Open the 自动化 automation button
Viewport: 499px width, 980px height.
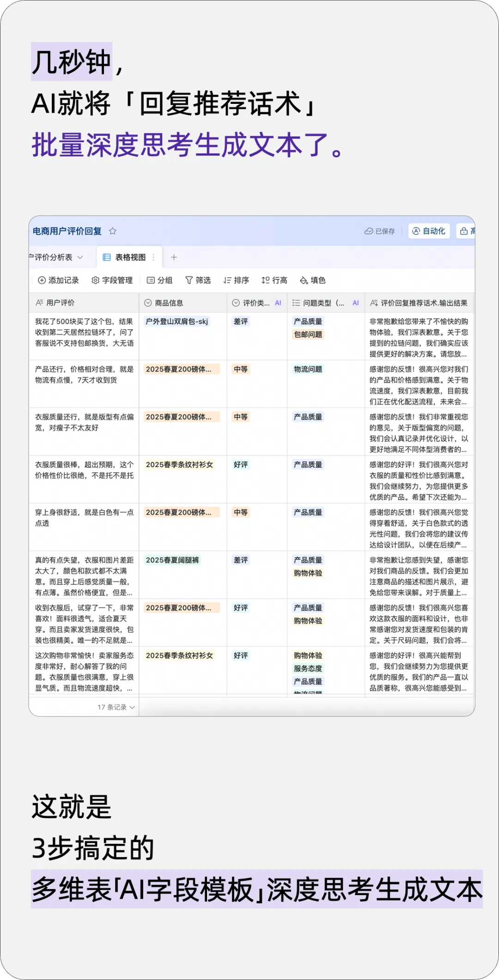(429, 231)
